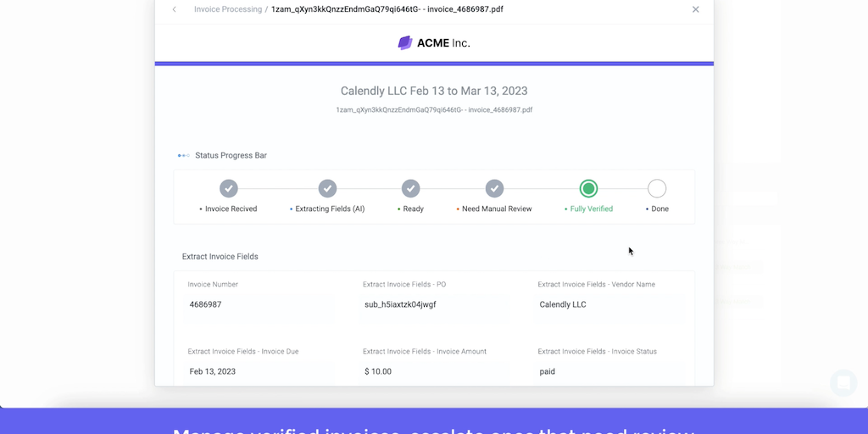
Task: Select the Invoice Recived step checkmark
Action: tap(229, 188)
